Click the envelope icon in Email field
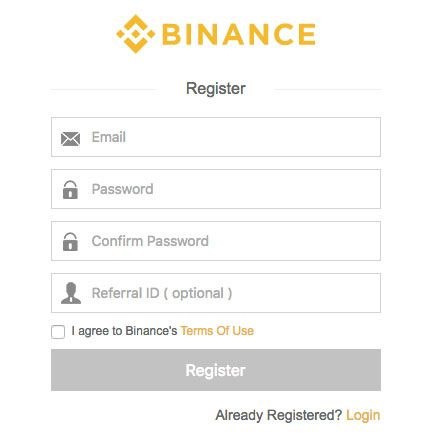Image resolution: width=434 pixels, height=443 pixels. coord(70,139)
